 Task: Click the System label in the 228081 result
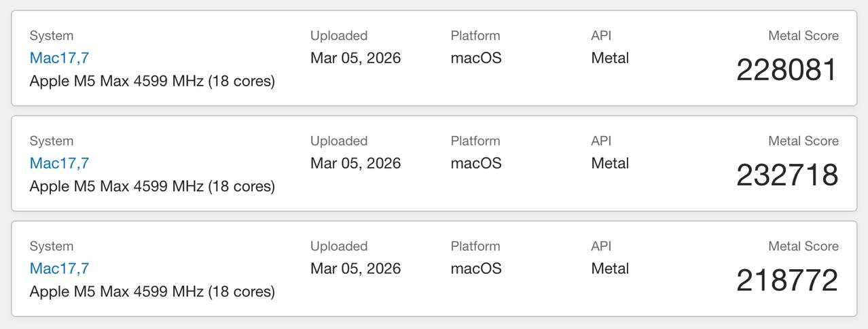[52, 36]
